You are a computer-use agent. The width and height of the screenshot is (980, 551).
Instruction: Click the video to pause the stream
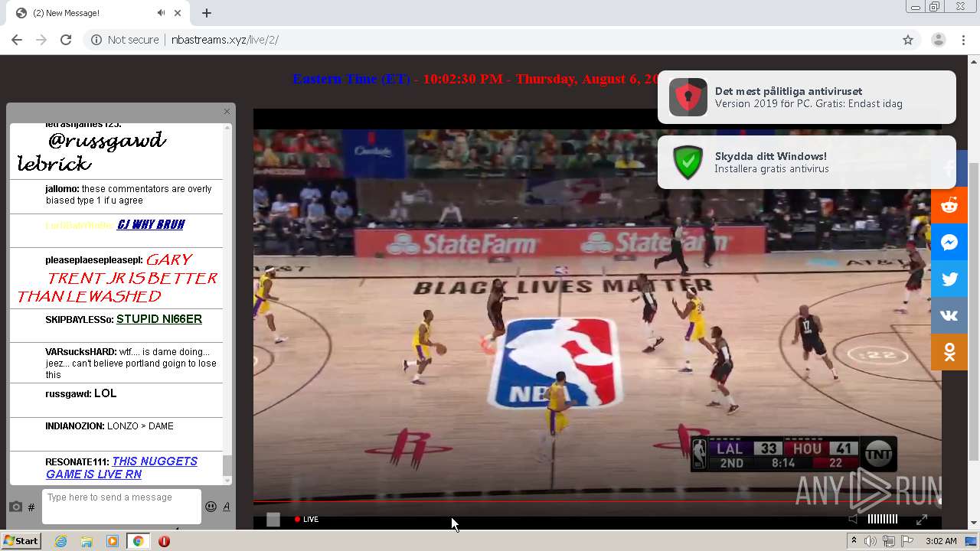click(x=597, y=314)
